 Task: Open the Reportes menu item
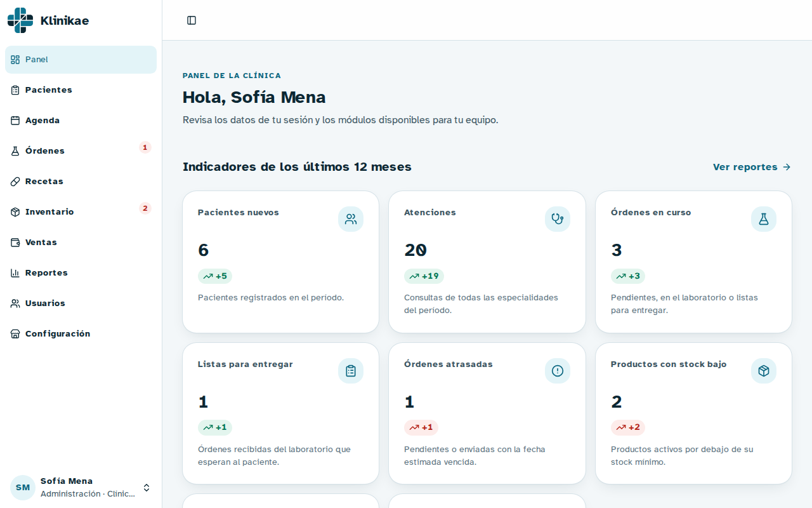tap(81, 273)
